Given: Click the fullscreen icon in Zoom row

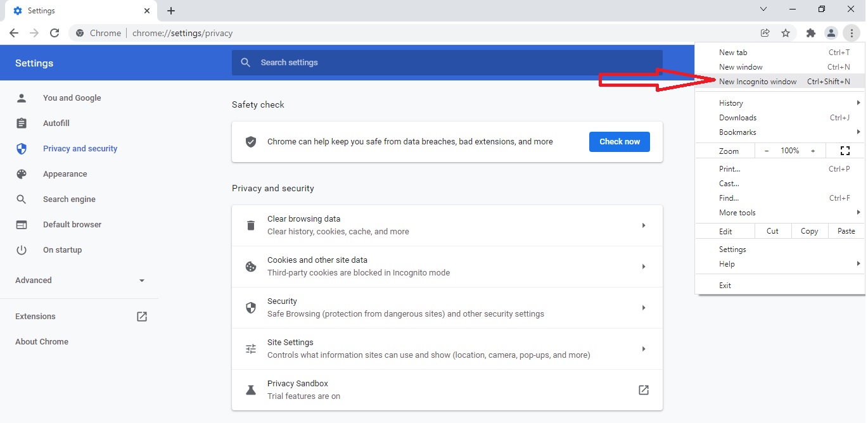Looking at the screenshot, I should 845,151.
